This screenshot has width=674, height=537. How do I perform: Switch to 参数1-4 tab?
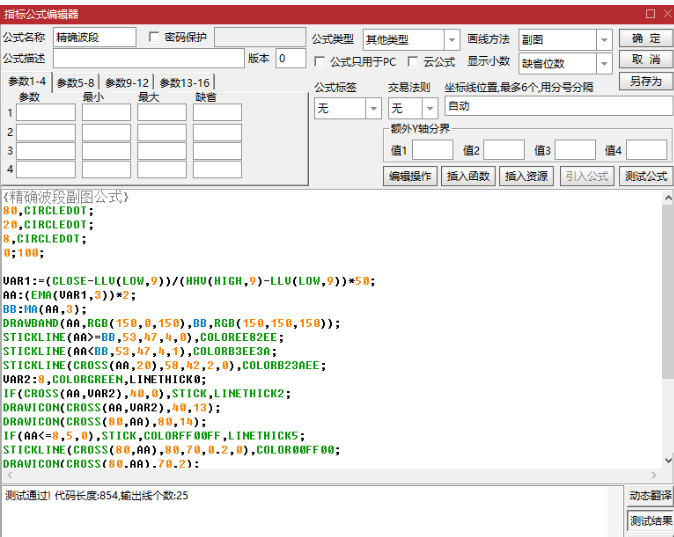27,81
